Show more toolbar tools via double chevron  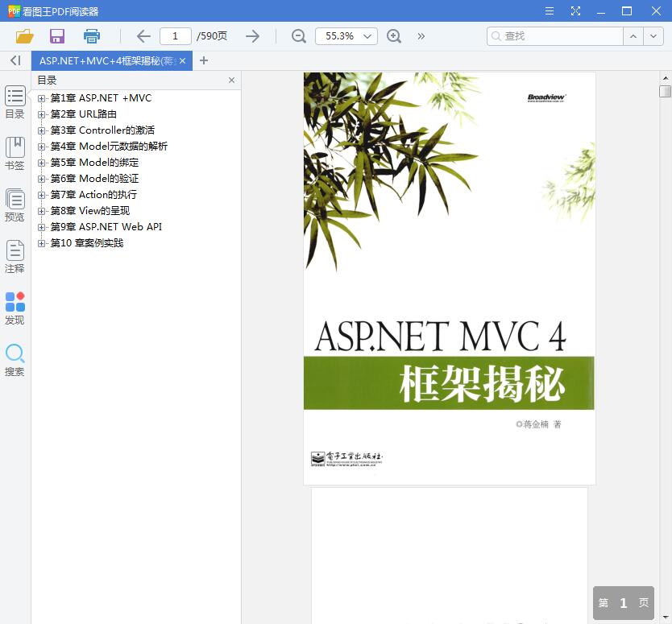[421, 36]
